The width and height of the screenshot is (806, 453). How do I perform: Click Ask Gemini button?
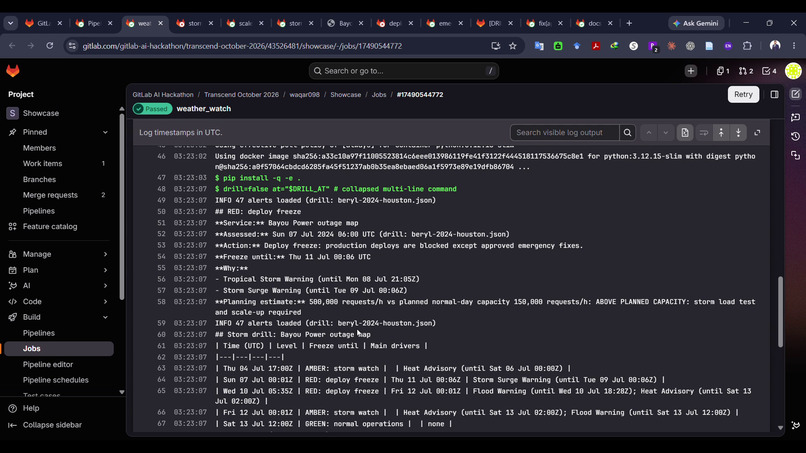click(x=695, y=23)
